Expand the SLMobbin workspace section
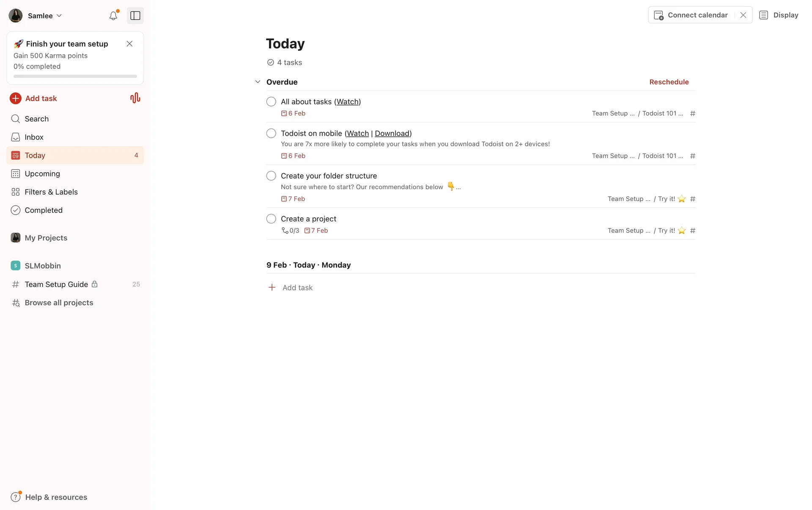 pos(42,266)
